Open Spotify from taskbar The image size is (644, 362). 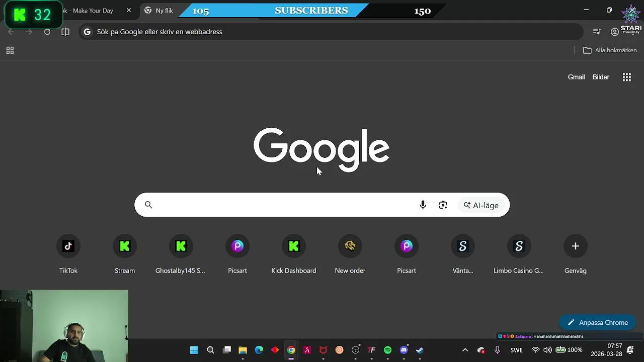(x=388, y=350)
